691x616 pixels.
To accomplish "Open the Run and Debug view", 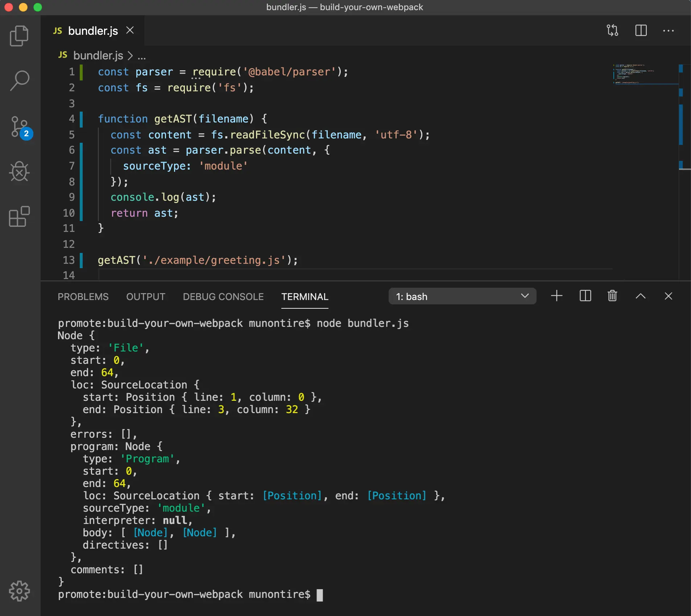I will pos(19,171).
